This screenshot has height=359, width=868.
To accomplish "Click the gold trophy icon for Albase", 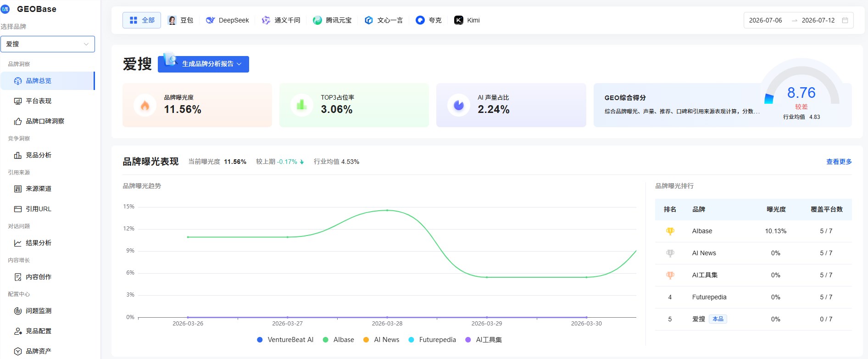I will [670, 231].
